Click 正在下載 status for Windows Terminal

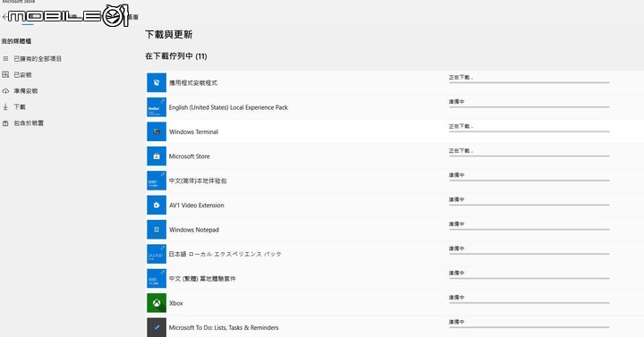461,126
